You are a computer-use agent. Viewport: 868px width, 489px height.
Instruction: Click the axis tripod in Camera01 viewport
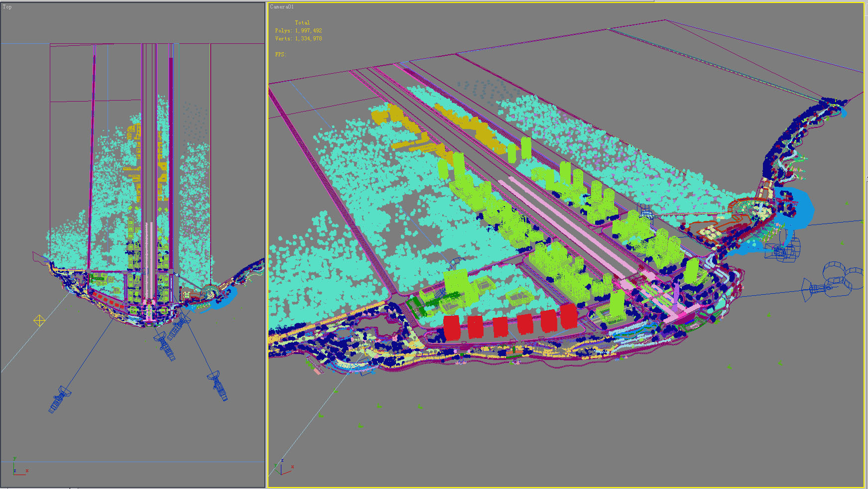(x=282, y=468)
